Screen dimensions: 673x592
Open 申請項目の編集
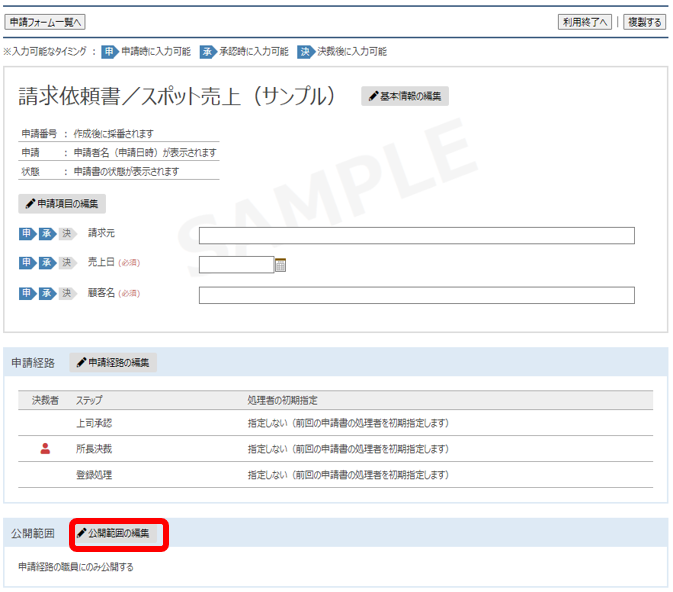coord(62,204)
